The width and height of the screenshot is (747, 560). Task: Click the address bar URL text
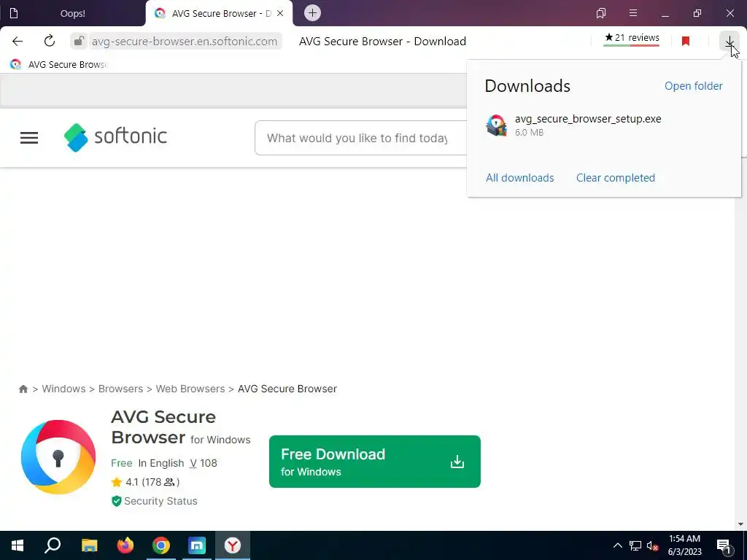point(185,42)
